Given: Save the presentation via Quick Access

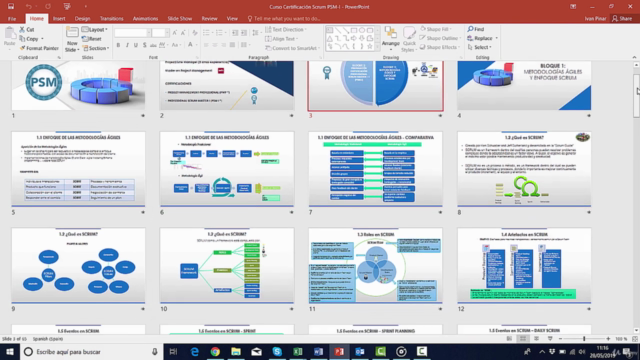Looking at the screenshot, I should click(11, 7).
